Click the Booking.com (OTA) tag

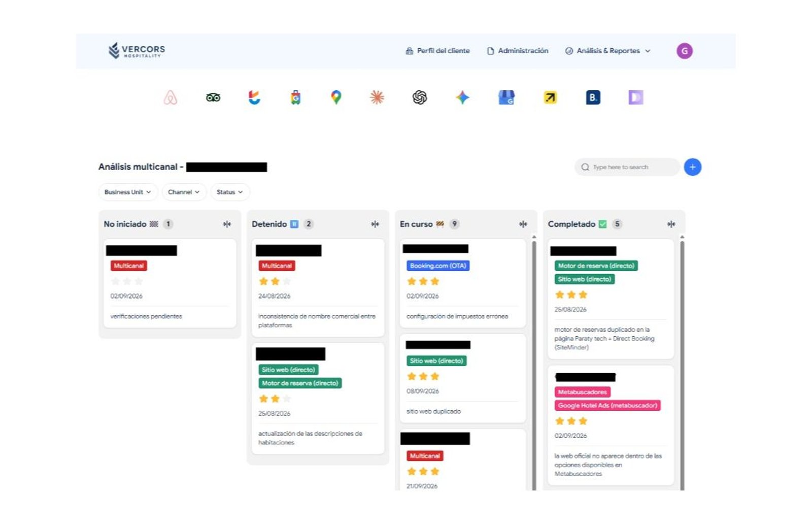click(438, 266)
